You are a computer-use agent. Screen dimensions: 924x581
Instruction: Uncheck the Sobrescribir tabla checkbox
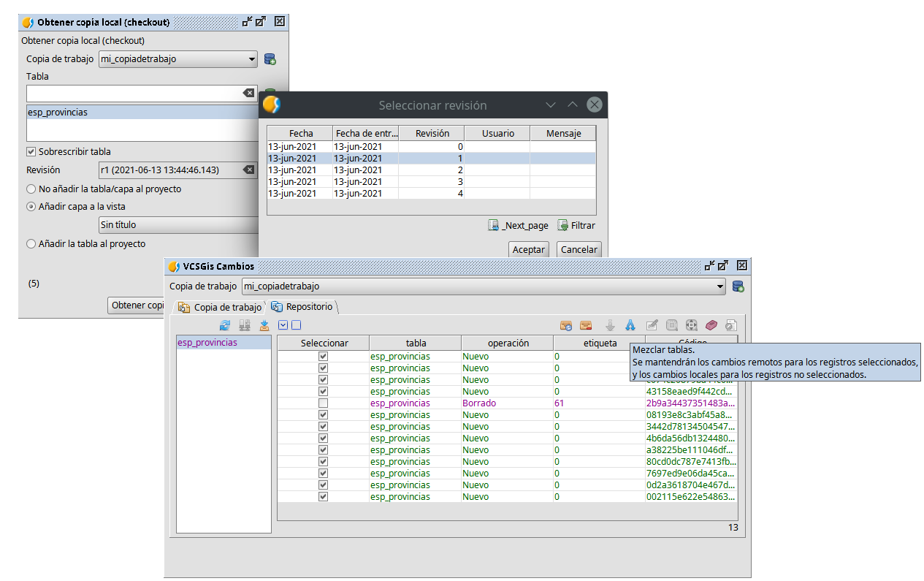[x=31, y=152]
